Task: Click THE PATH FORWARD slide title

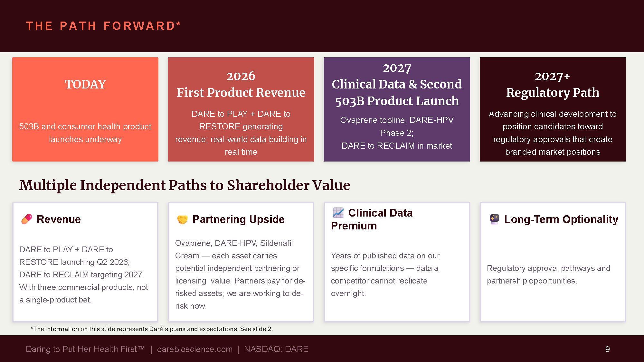Action: [x=103, y=26]
